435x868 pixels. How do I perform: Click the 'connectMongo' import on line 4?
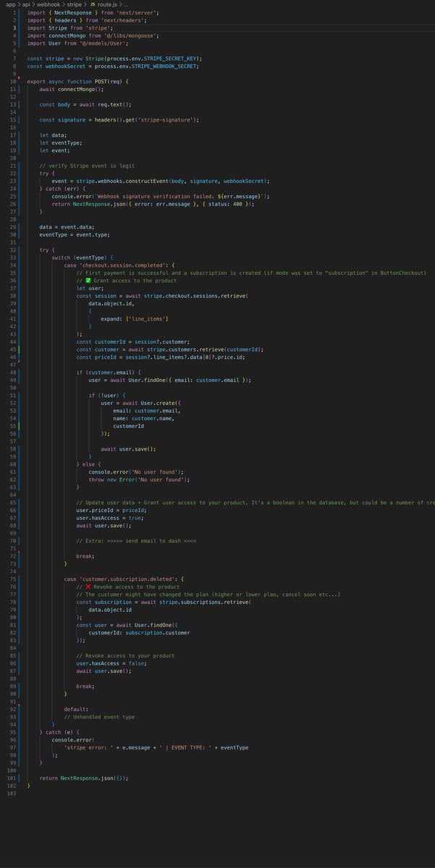(67, 35)
